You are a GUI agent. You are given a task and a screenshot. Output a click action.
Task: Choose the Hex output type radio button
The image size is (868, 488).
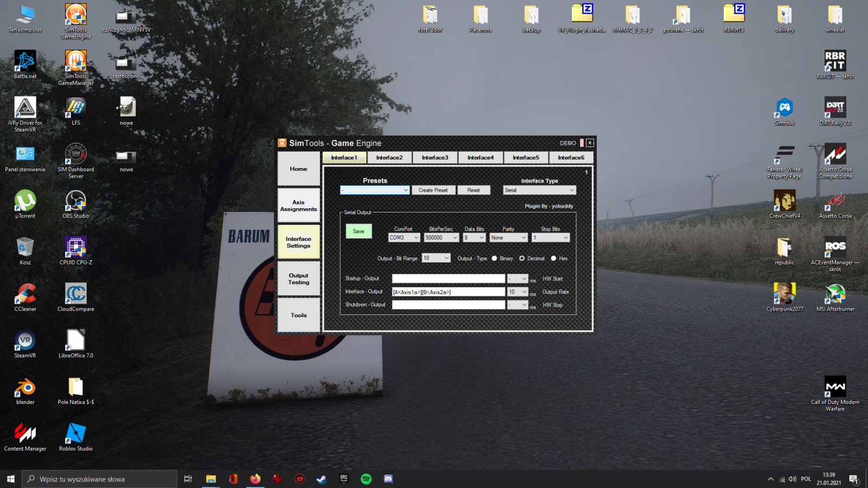coord(553,259)
